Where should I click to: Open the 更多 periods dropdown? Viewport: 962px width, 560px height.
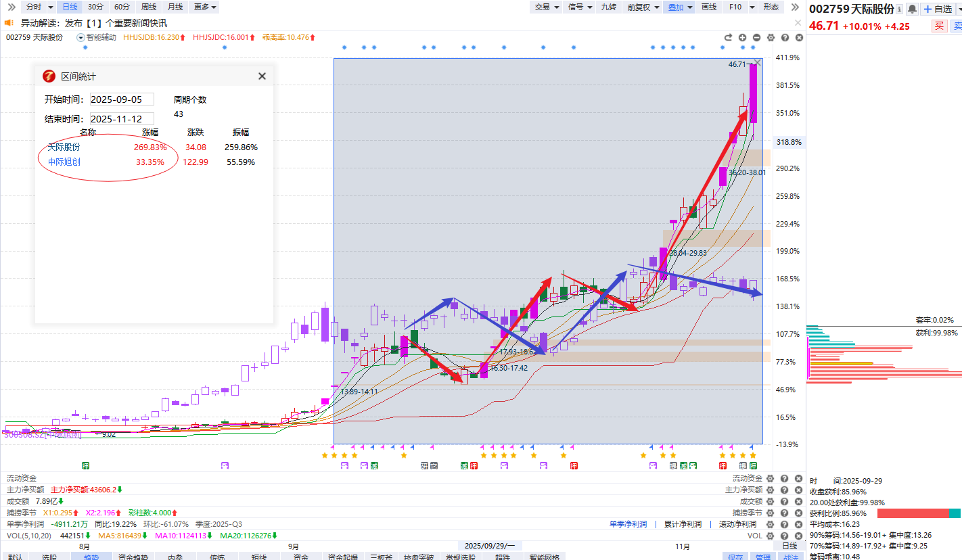[205, 7]
